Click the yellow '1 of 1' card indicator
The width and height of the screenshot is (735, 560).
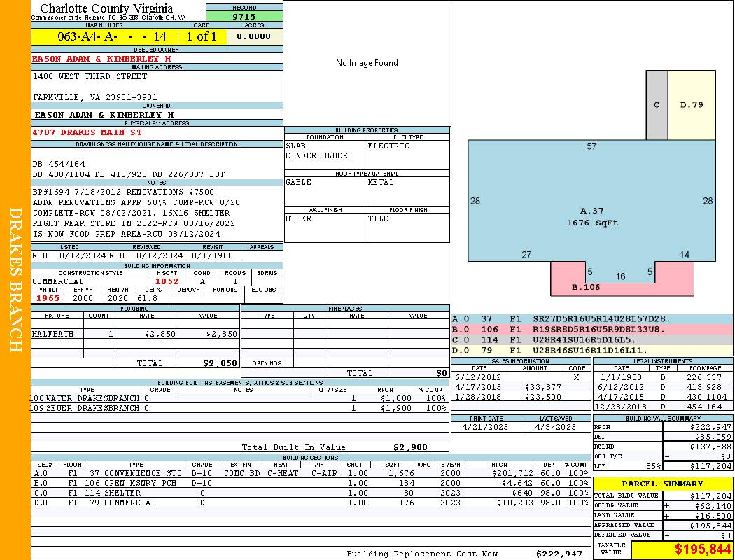[202, 36]
